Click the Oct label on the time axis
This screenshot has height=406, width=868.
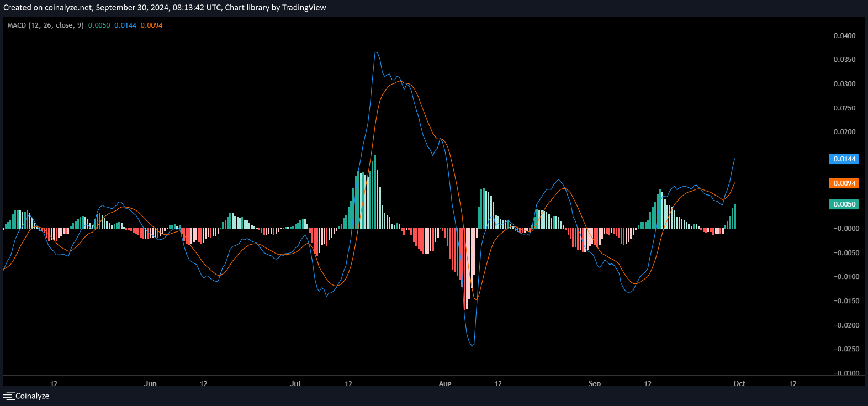coord(739,383)
